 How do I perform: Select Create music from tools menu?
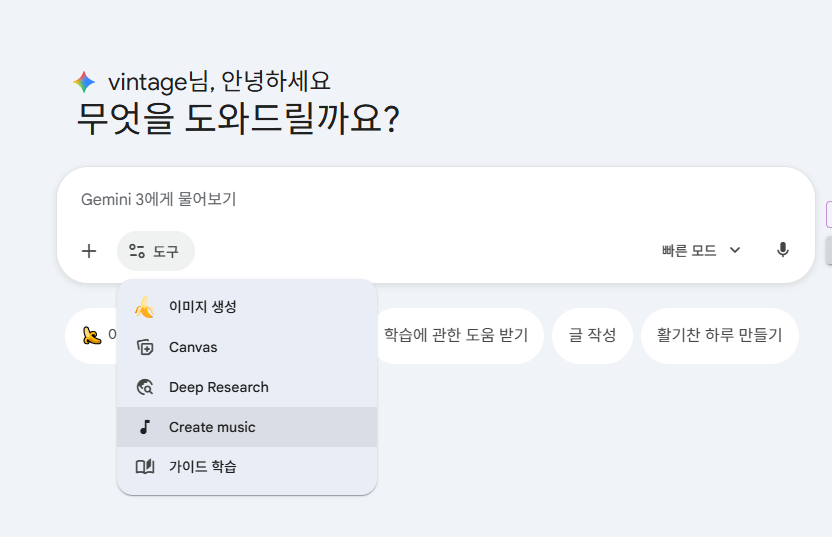212,427
